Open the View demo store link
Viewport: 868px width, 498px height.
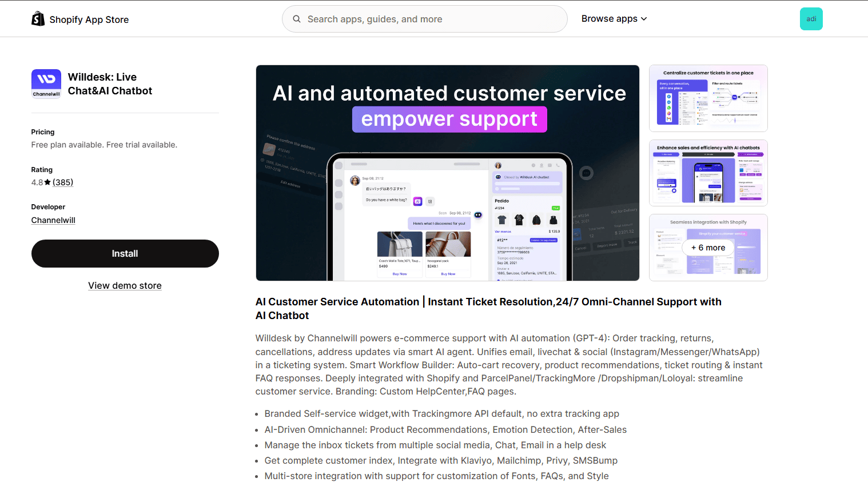click(125, 285)
